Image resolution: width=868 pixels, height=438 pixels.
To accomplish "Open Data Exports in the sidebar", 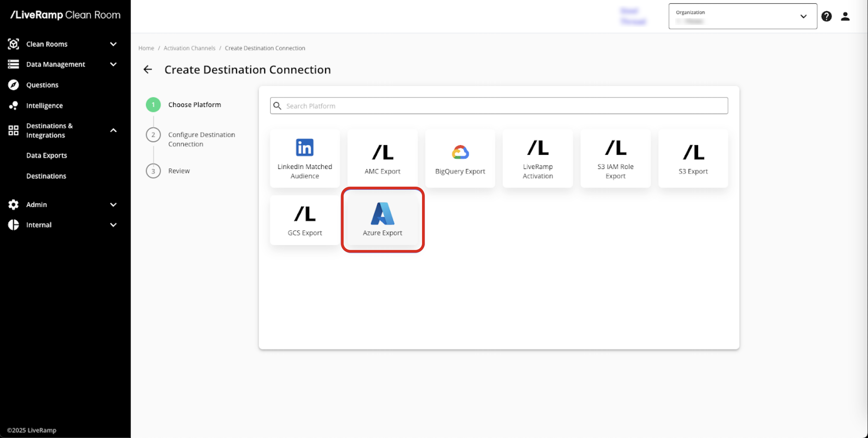I will tap(46, 155).
